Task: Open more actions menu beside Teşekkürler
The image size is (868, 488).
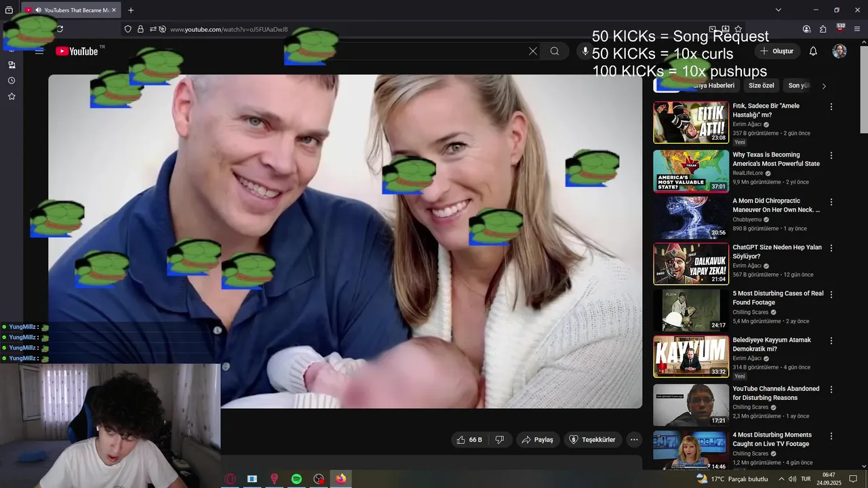Action: (x=634, y=440)
